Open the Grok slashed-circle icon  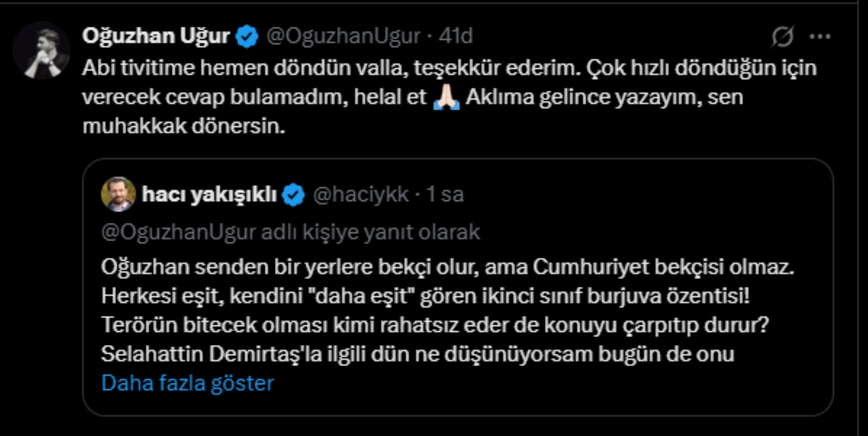[x=783, y=36]
